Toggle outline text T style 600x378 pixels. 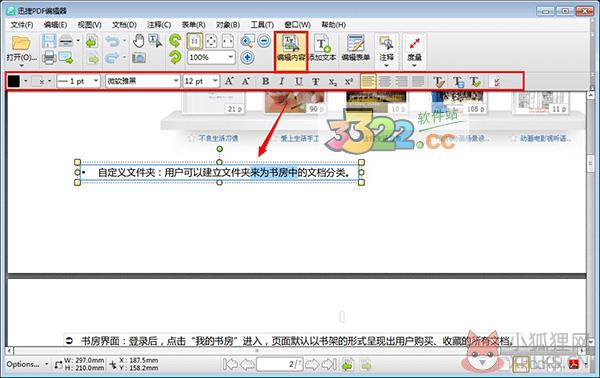click(x=316, y=81)
